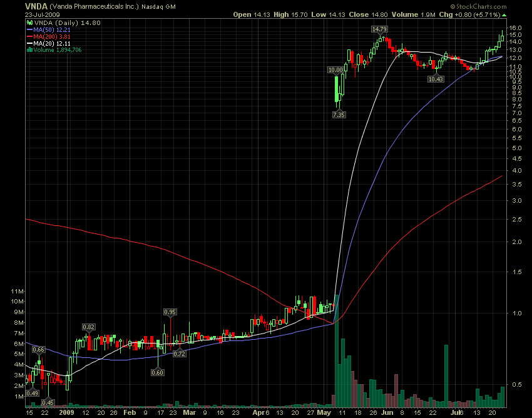Click the 11M volume axis label
The height and width of the screenshot is (418, 532).
[18, 291]
